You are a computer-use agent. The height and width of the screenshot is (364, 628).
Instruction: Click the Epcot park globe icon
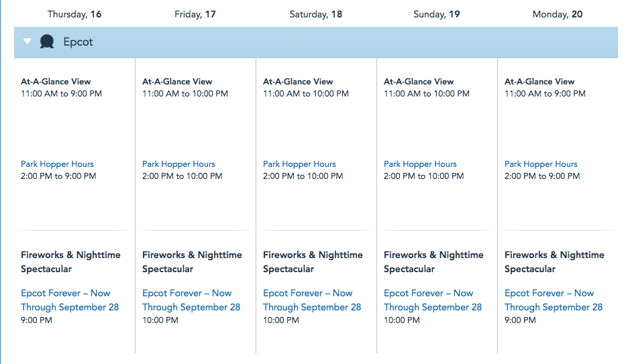click(47, 42)
